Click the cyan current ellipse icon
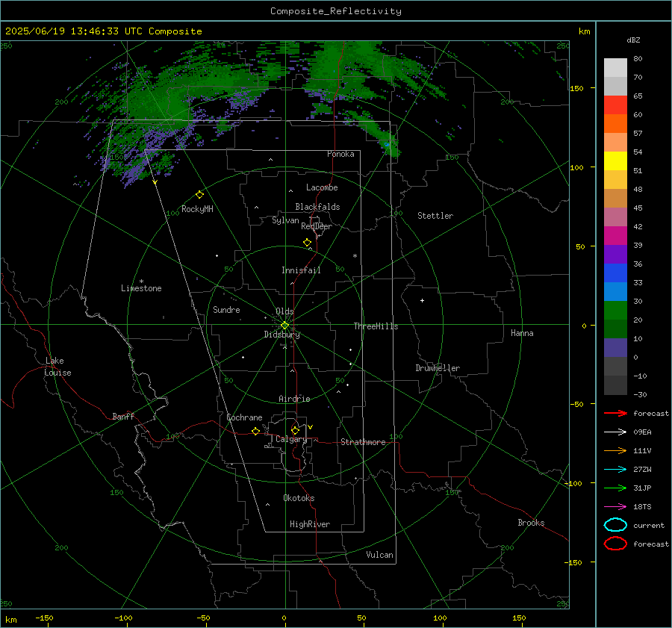The height and width of the screenshot is (628, 672). [x=615, y=525]
